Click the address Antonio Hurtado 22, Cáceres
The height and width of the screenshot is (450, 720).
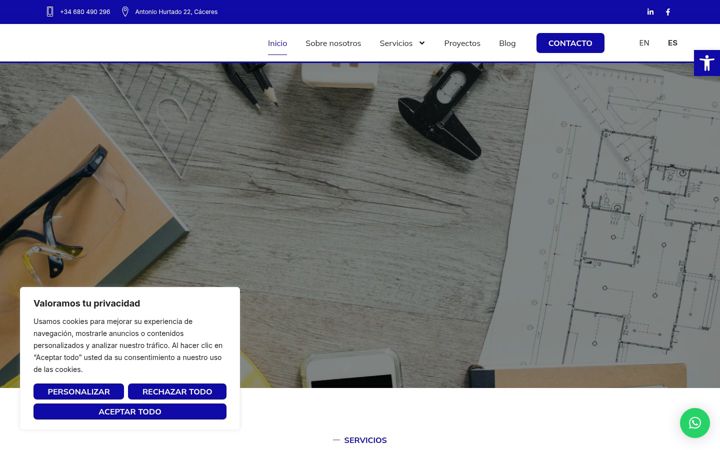pyautogui.click(x=176, y=12)
